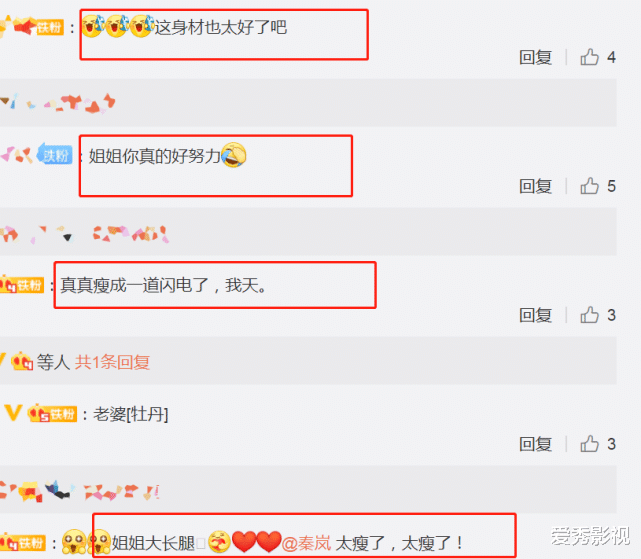The height and width of the screenshot is (559, 641).
Task: Click the blue 铁粉 fan badge
Action: point(55,155)
